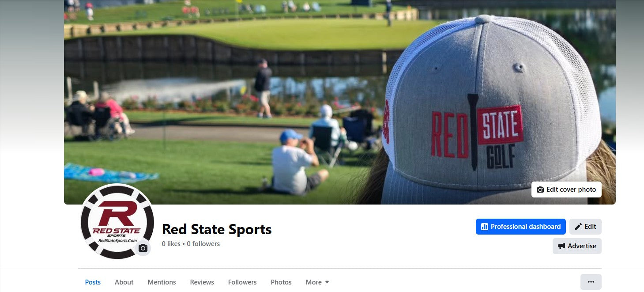The image size is (644, 292).
Task: Click the Edit cover photo camera icon
Action: pos(540,190)
